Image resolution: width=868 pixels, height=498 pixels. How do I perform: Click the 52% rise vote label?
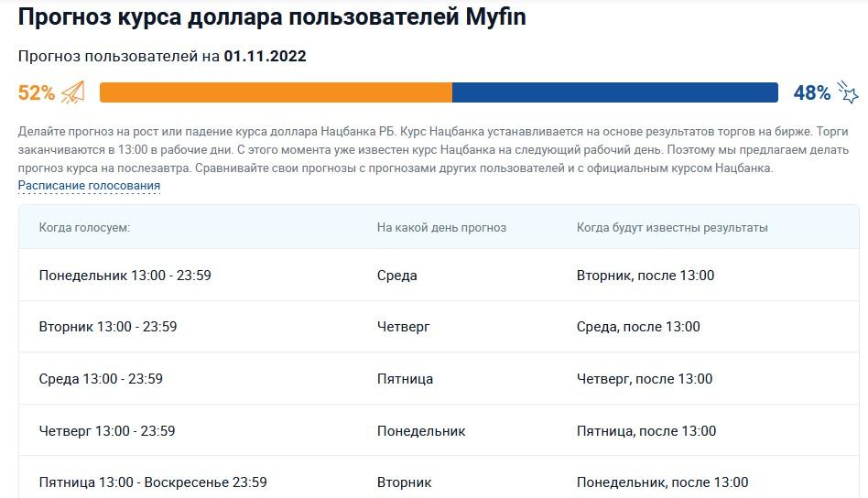pyautogui.click(x=37, y=92)
